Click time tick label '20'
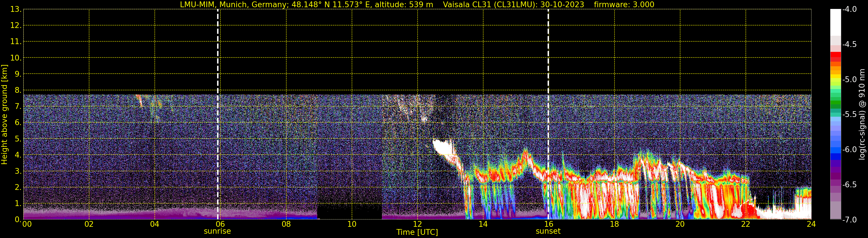The height and width of the screenshot is (238, 868). [x=680, y=224]
